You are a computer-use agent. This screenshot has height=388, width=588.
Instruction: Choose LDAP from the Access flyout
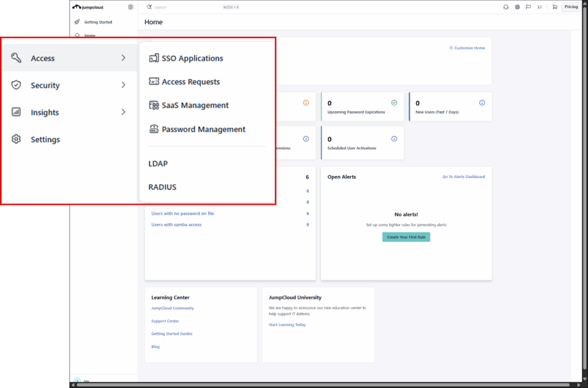(158, 164)
